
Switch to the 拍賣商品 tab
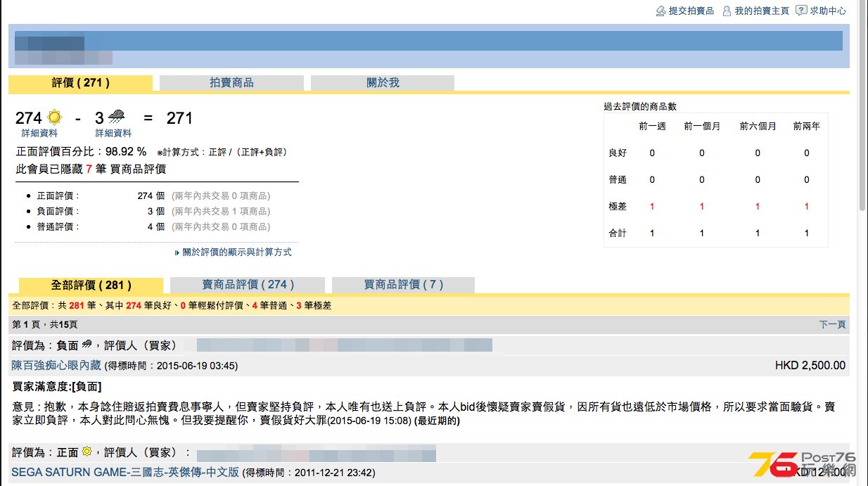(x=231, y=83)
